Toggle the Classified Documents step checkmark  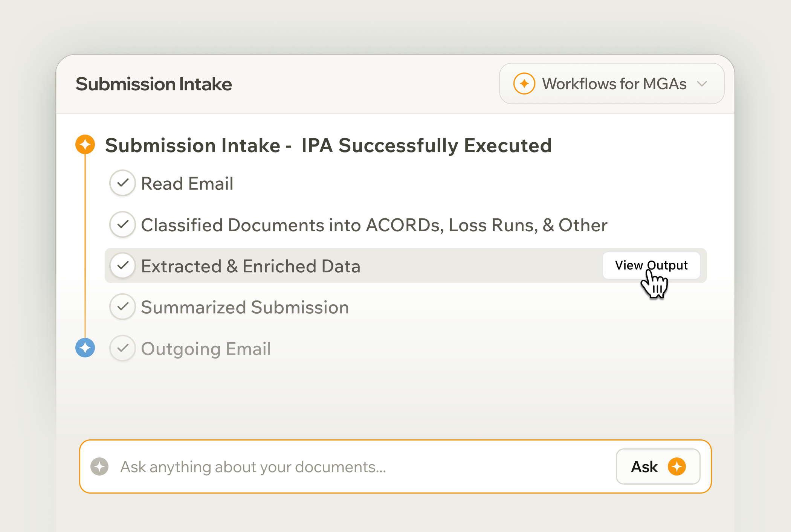pyautogui.click(x=122, y=224)
